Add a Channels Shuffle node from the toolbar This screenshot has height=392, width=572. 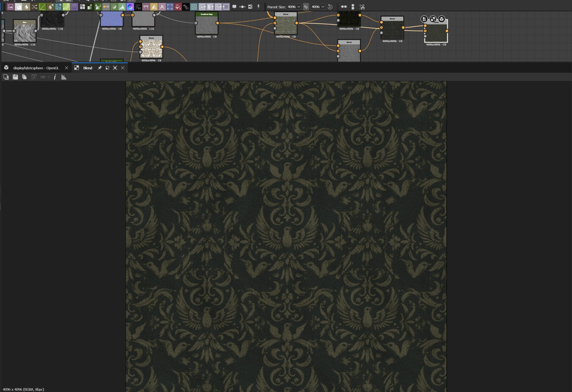point(34,7)
